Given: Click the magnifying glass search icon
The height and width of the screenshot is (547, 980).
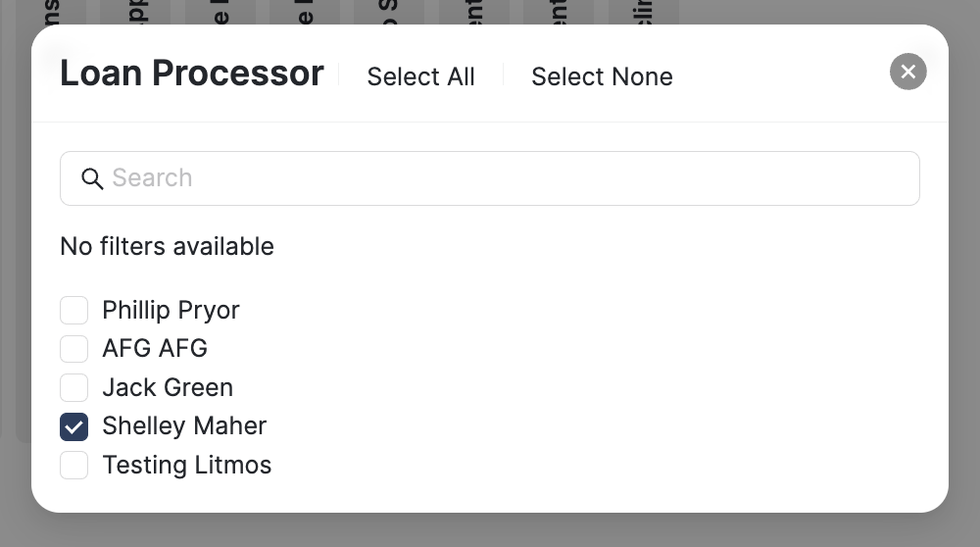Looking at the screenshot, I should (92, 178).
